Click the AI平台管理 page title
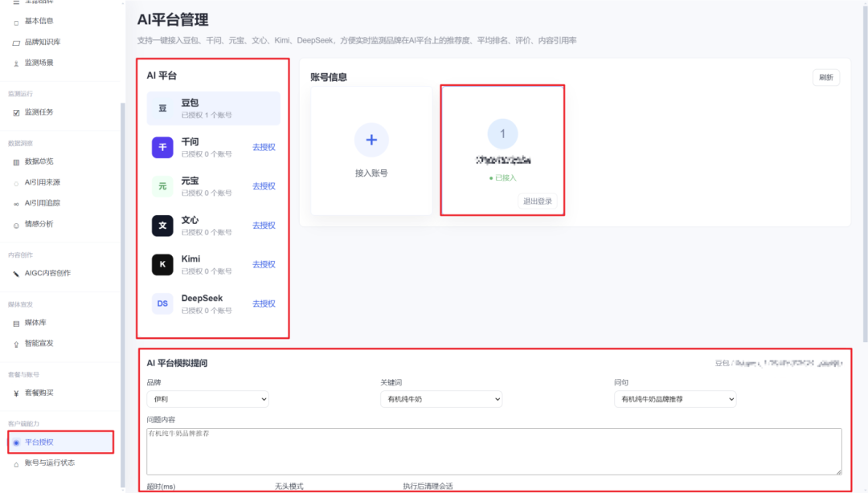The height and width of the screenshot is (493, 868). tap(173, 20)
